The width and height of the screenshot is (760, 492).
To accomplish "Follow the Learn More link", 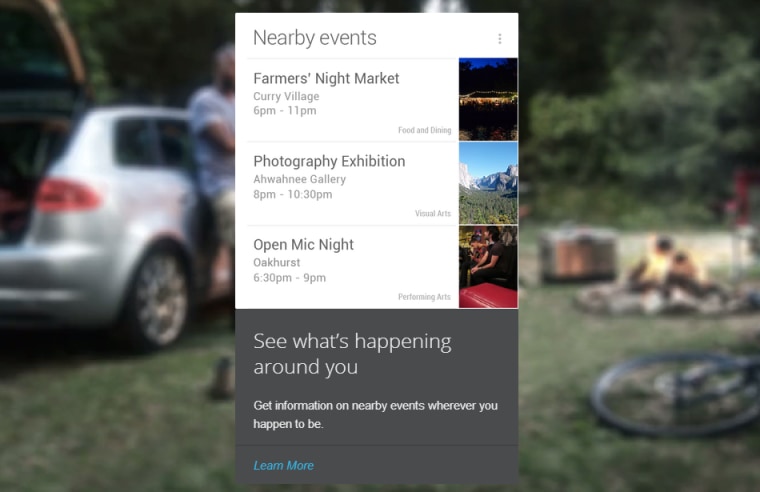I will point(284,465).
